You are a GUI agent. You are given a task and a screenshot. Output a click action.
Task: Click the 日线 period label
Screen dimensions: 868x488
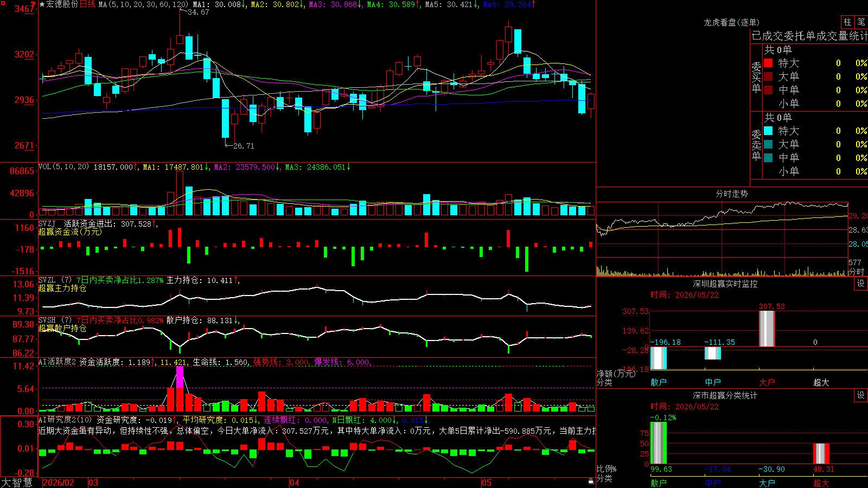pos(87,4)
